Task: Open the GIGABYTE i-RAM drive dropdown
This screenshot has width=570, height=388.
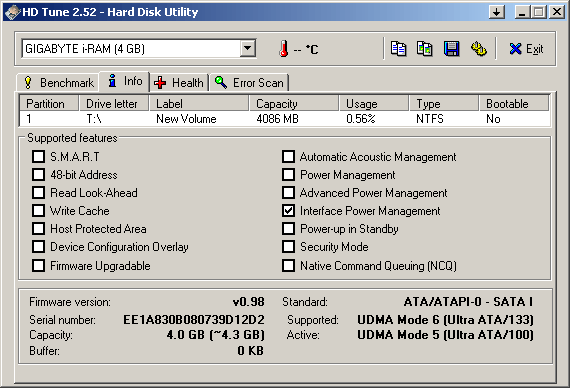Action: [248, 48]
